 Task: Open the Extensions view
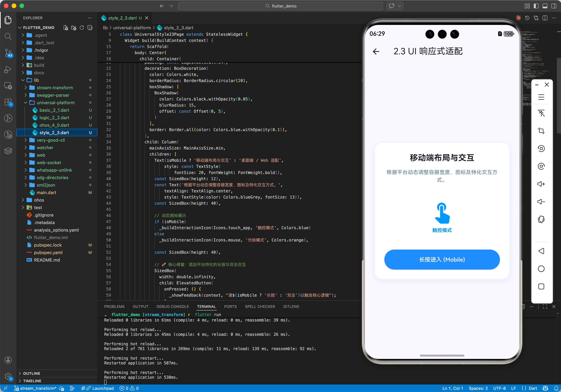pos(8,102)
